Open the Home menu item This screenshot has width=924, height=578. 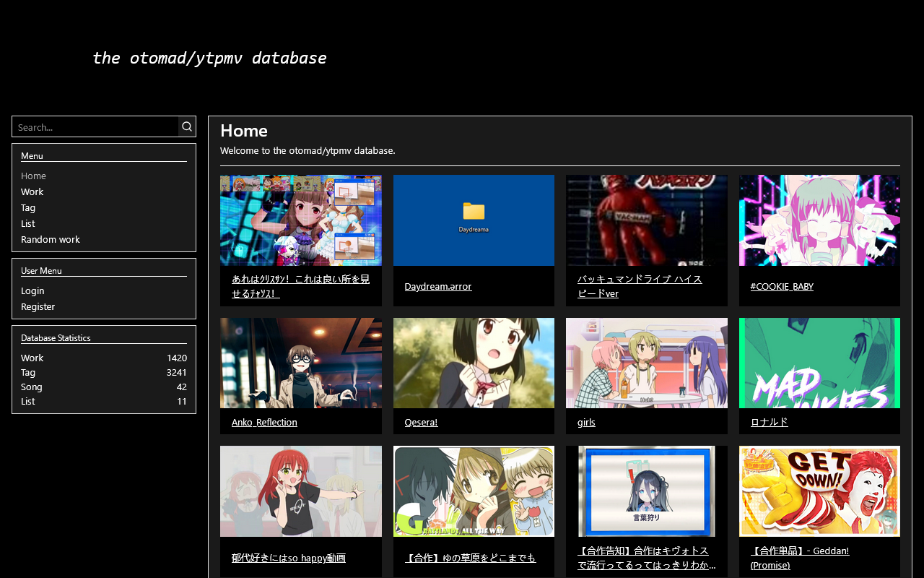pyautogui.click(x=33, y=176)
